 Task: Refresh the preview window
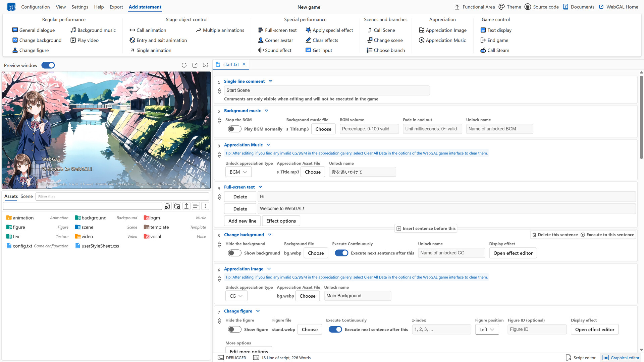click(184, 65)
